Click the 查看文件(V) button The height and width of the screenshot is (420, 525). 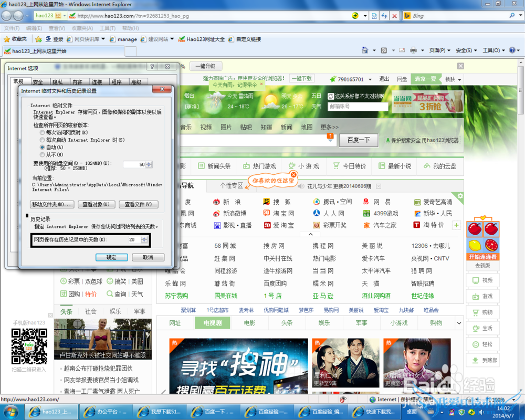[x=138, y=204]
